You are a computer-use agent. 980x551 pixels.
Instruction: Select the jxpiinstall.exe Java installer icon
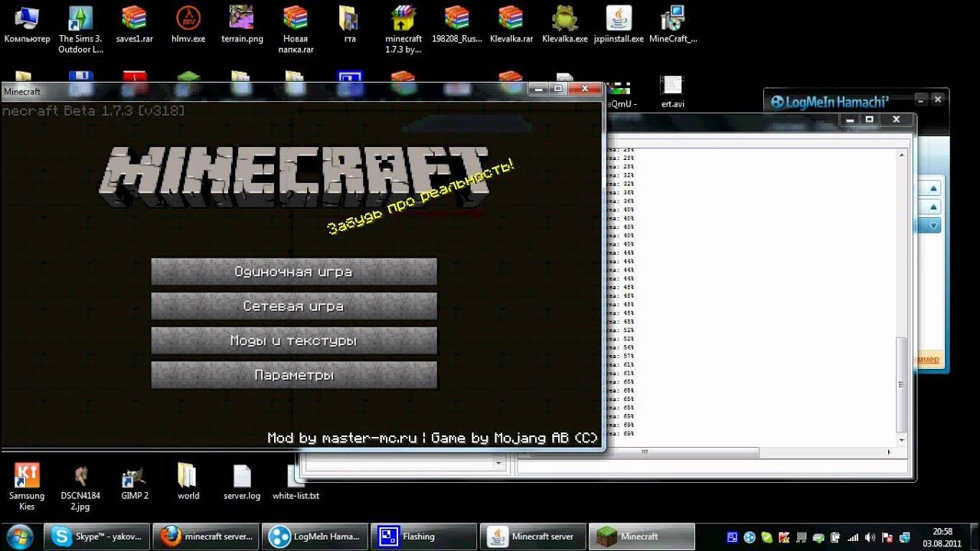tap(619, 24)
